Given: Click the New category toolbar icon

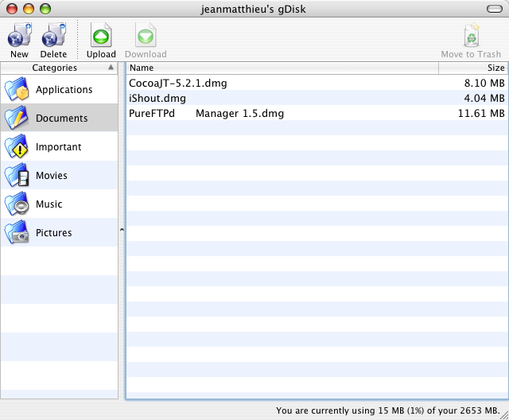Looking at the screenshot, I should [x=19, y=36].
